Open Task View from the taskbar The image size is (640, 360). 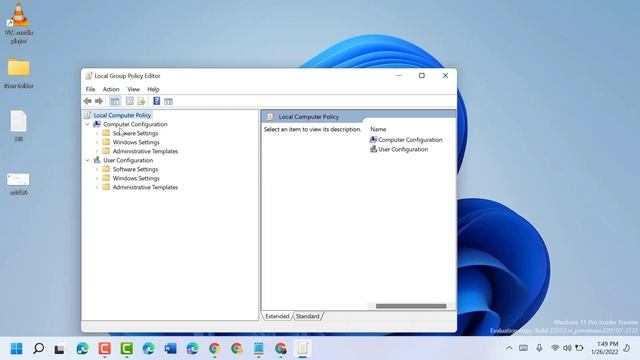pyautogui.click(x=60, y=349)
